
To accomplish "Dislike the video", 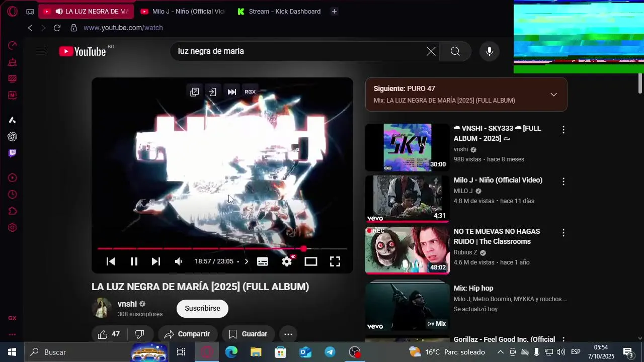I will [x=140, y=334].
